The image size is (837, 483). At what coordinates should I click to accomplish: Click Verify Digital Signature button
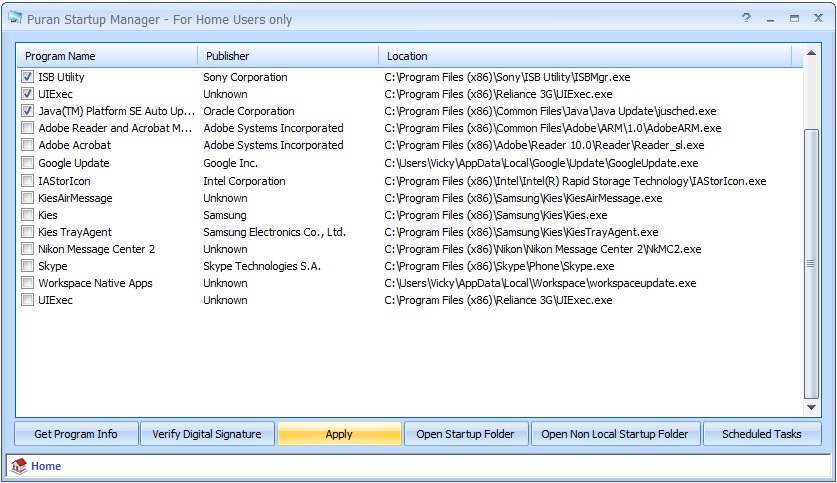click(x=206, y=434)
